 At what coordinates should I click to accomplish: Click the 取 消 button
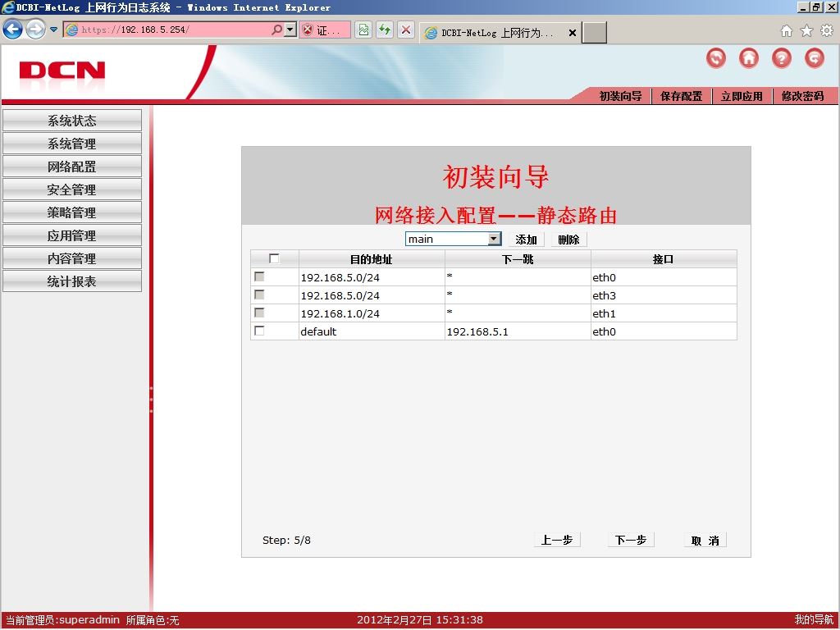coord(705,541)
